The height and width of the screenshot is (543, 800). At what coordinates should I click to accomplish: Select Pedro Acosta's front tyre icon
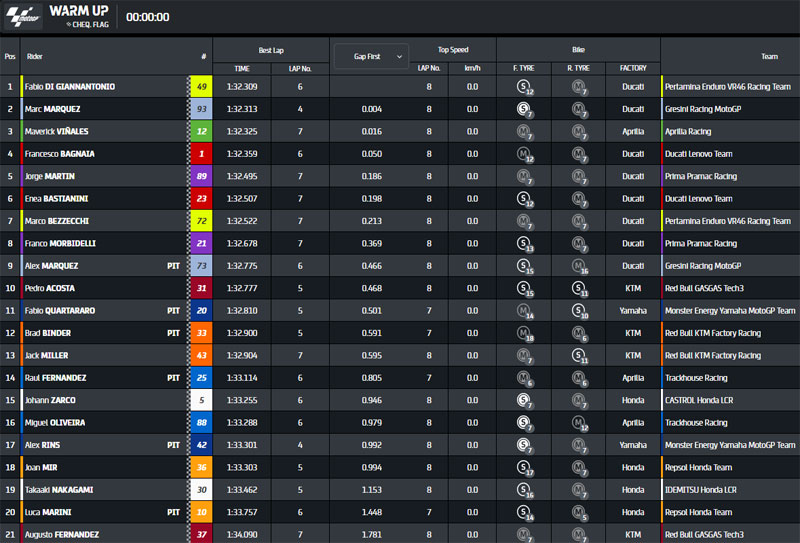point(523,289)
